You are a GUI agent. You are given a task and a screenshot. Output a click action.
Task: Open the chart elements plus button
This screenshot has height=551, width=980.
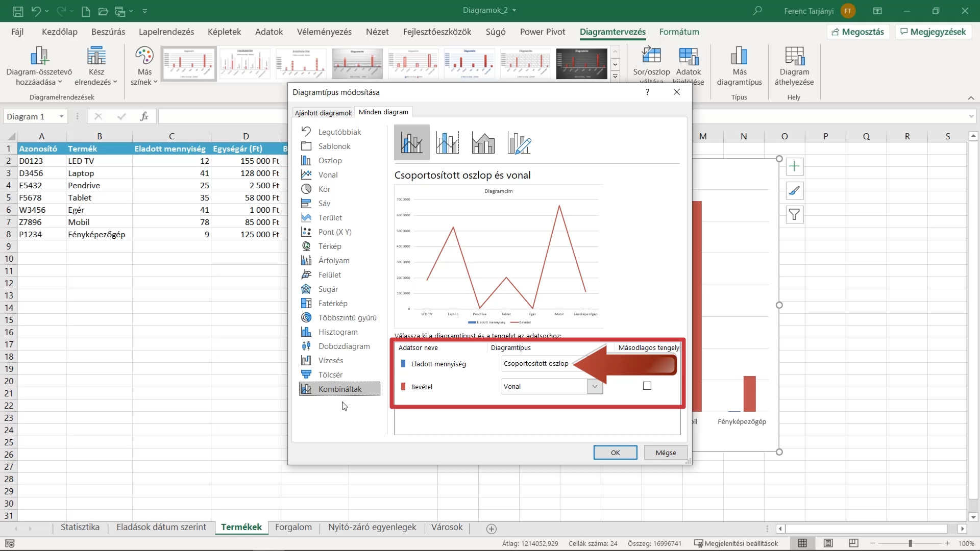point(794,166)
